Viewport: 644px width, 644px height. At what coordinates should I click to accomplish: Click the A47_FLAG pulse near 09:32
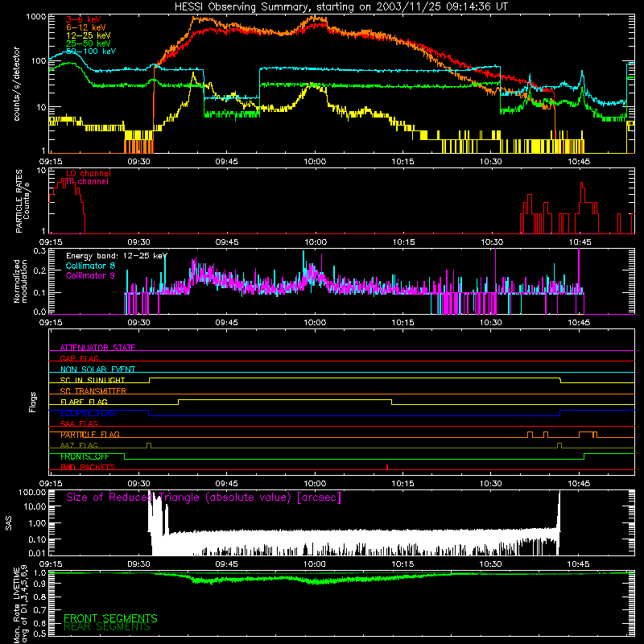(149, 445)
